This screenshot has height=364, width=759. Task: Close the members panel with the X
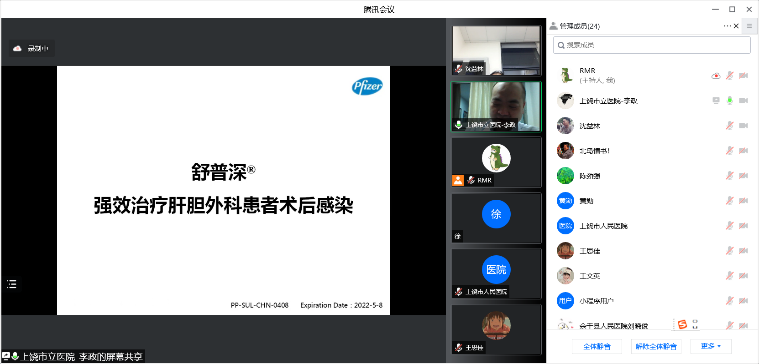(736, 26)
